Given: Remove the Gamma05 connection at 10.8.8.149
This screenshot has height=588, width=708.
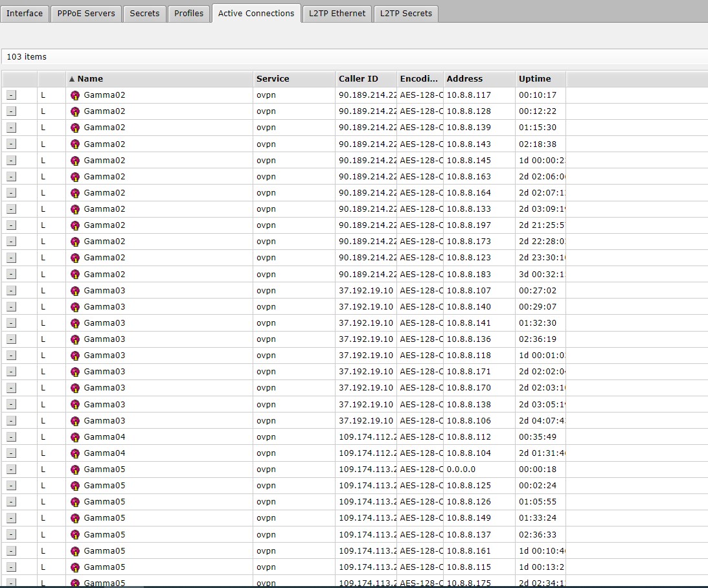Looking at the screenshot, I should [11, 518].
